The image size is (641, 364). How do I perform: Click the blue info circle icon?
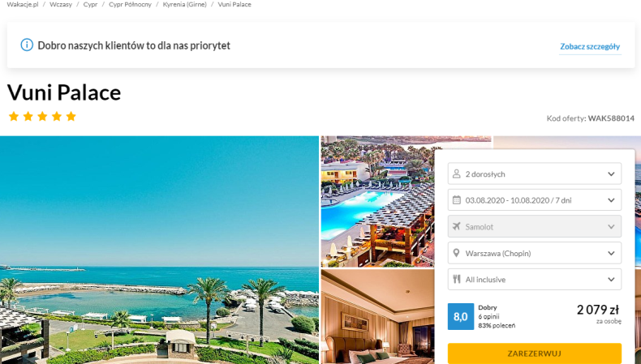[x=27, y=45]
